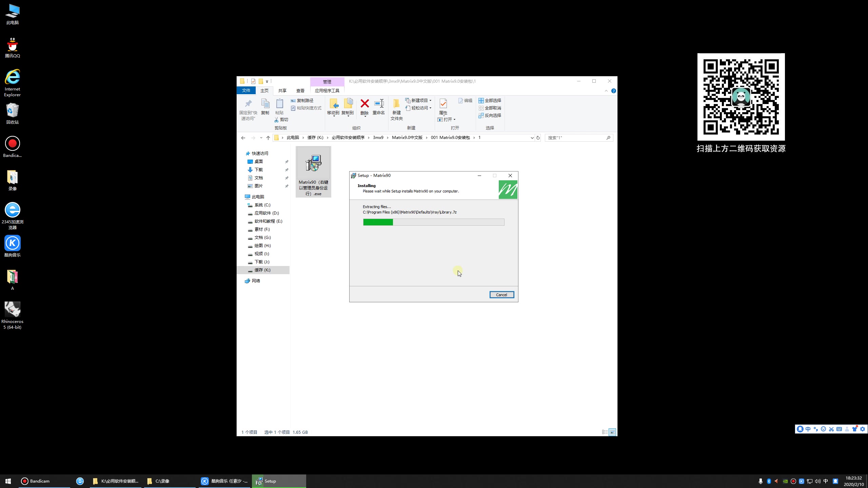Click the Up one level arrow
868x488 pixels.
268,138
